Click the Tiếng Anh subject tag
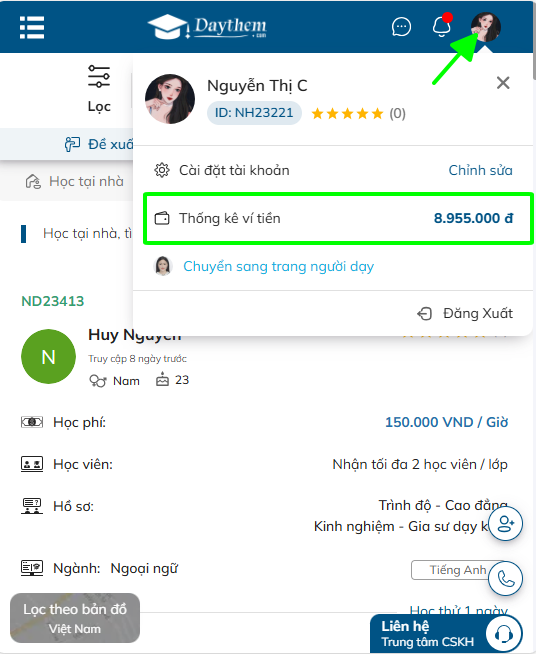Viewport: 536px width, 654px height. 458,570
